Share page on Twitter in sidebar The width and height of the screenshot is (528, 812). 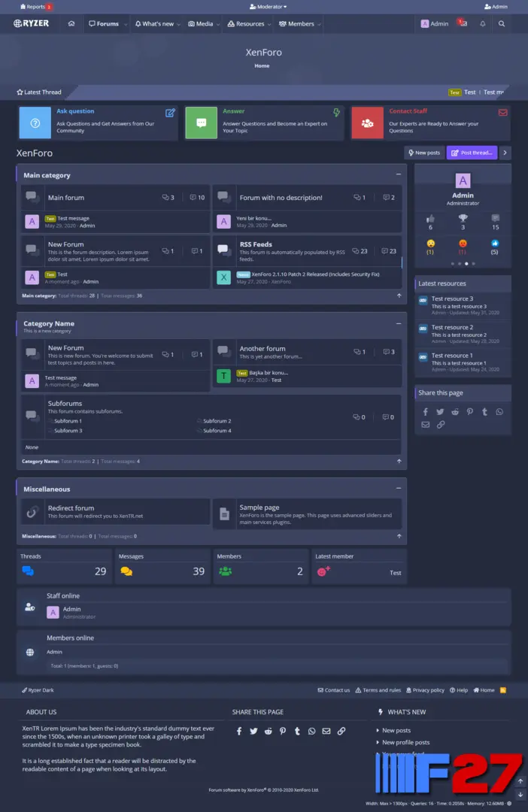pos(440,412)
